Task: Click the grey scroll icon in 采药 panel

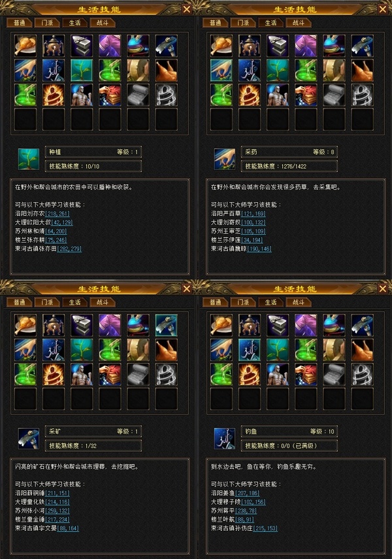Action: [x=334, y=95]
